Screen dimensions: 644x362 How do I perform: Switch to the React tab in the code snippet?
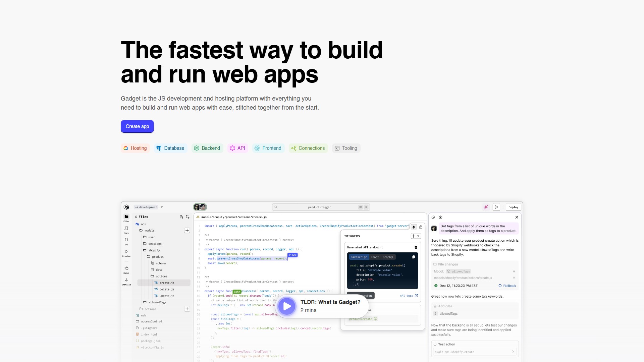375,257
